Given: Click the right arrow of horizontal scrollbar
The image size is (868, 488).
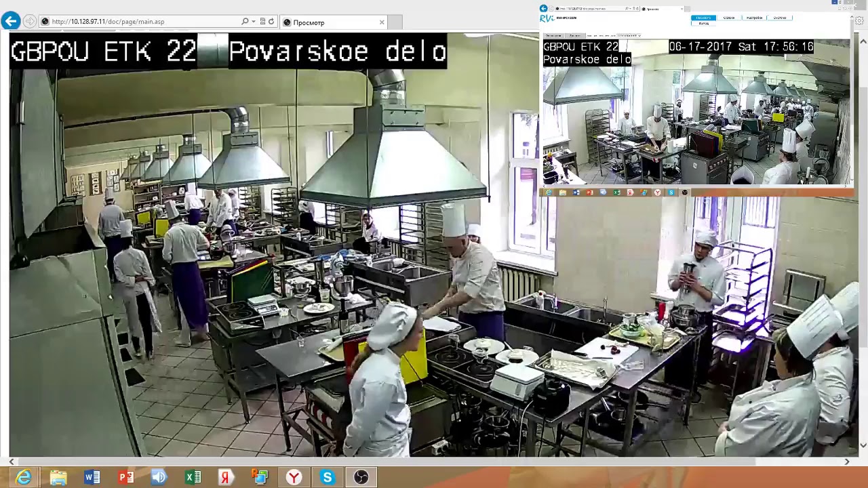Looking at the screenshot, I should click(x=847, y=462).
